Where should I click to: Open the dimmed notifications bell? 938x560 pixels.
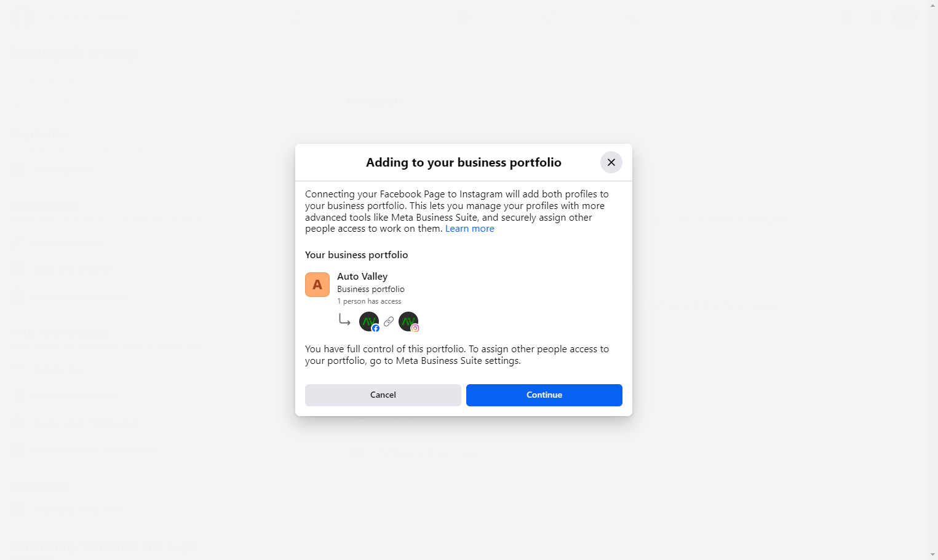pyautogui.click(x=876, y=17)
